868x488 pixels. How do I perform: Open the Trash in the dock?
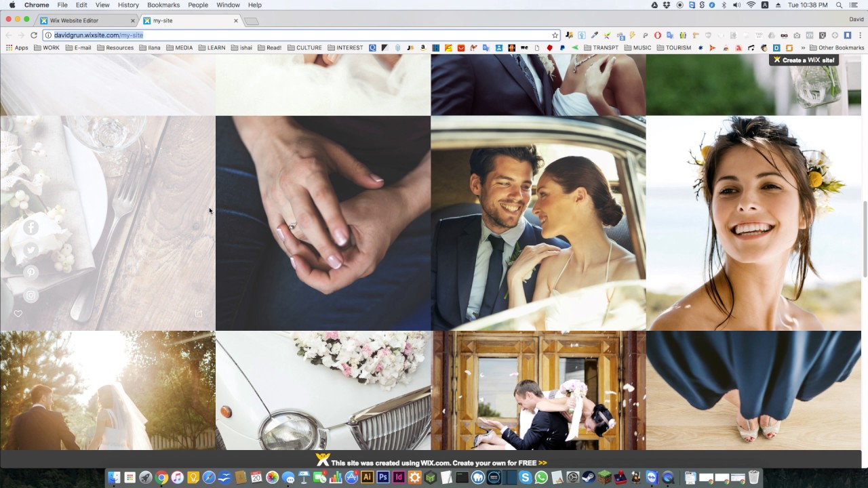click(x=753, y=478)
